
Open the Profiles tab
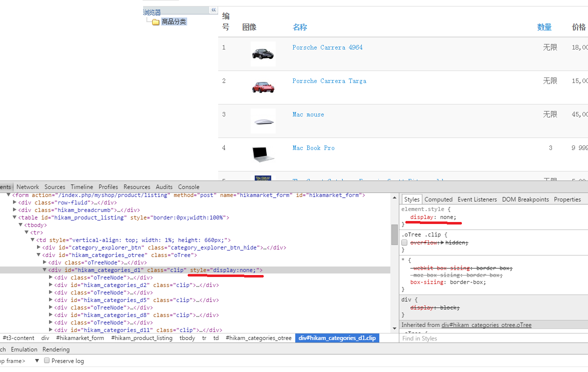109,187
